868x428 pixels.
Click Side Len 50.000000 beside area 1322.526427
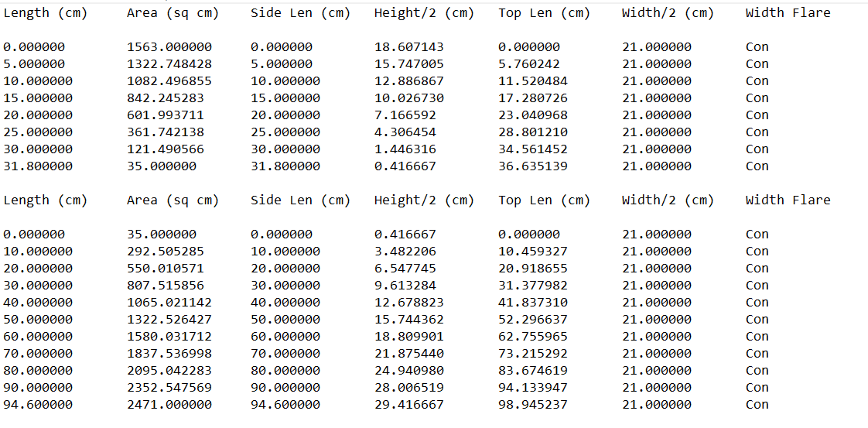[x=285, y=320]
